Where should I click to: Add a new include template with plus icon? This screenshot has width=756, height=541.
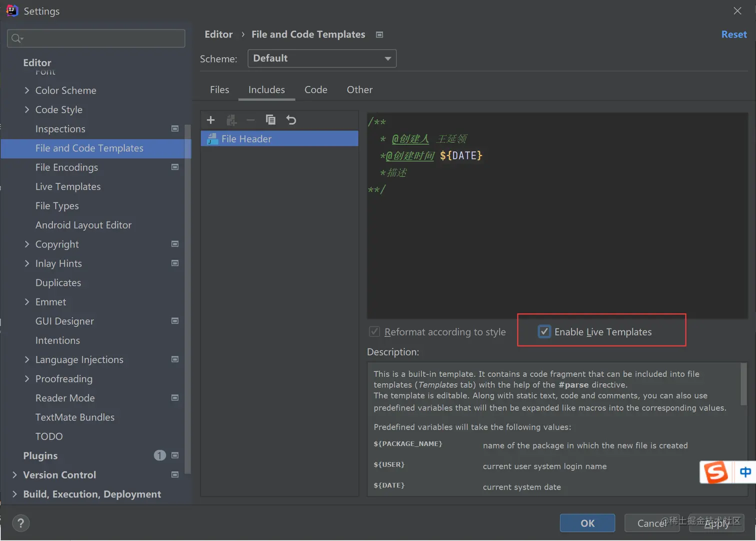point(210,120)
